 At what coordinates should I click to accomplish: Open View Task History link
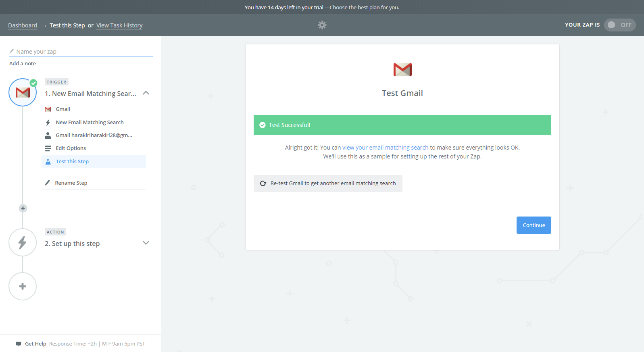click(x=119, y=25)
